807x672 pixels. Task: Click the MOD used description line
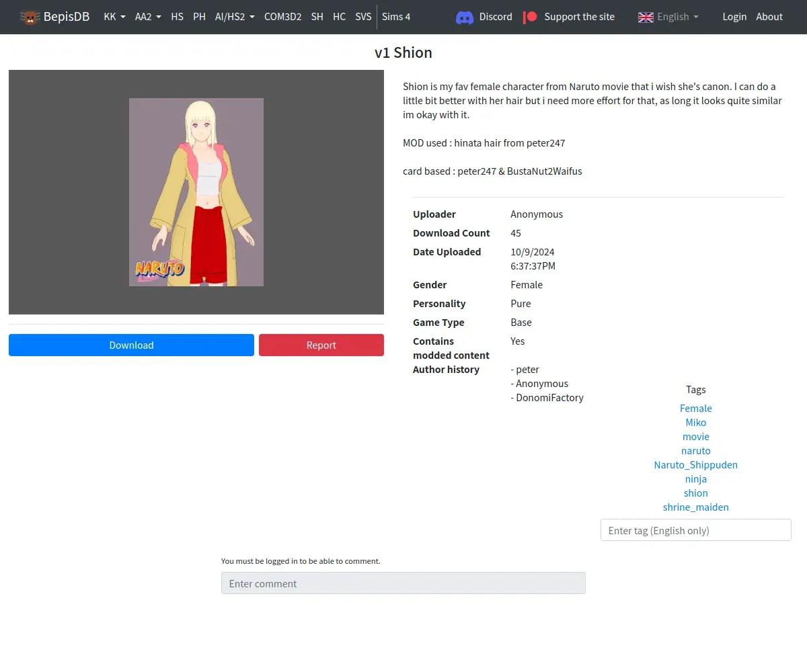pos(484,143)
